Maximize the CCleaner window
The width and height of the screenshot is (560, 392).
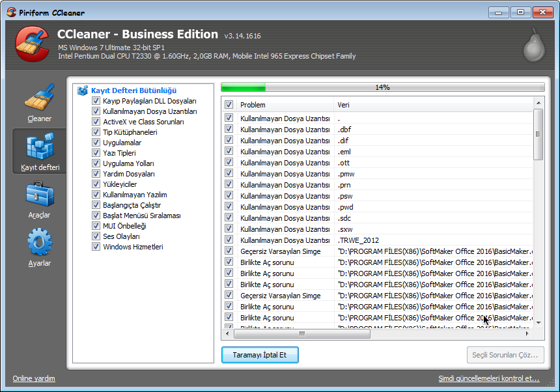(x=520, y=12)
